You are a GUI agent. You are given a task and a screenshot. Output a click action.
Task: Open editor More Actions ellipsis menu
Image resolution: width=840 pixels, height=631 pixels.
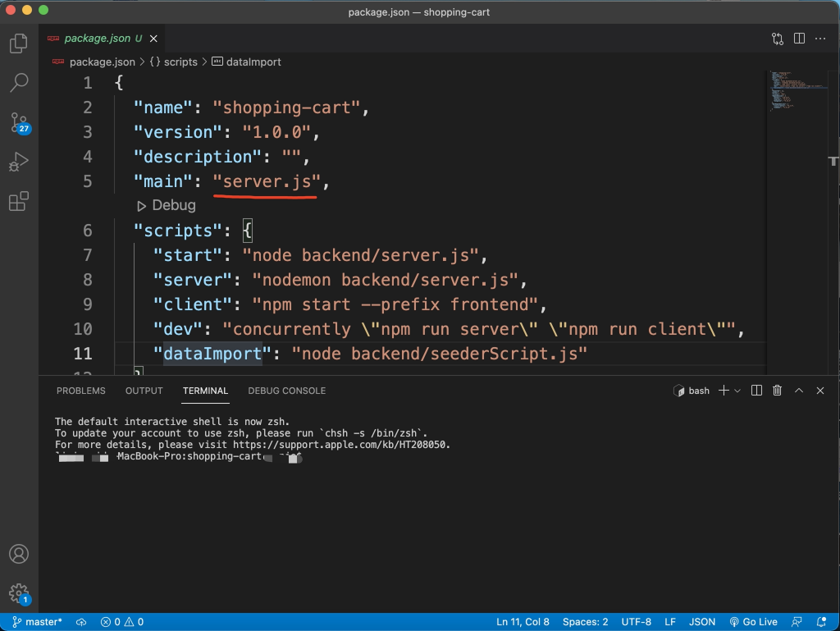pyautogui.click(x=820, y=39)
